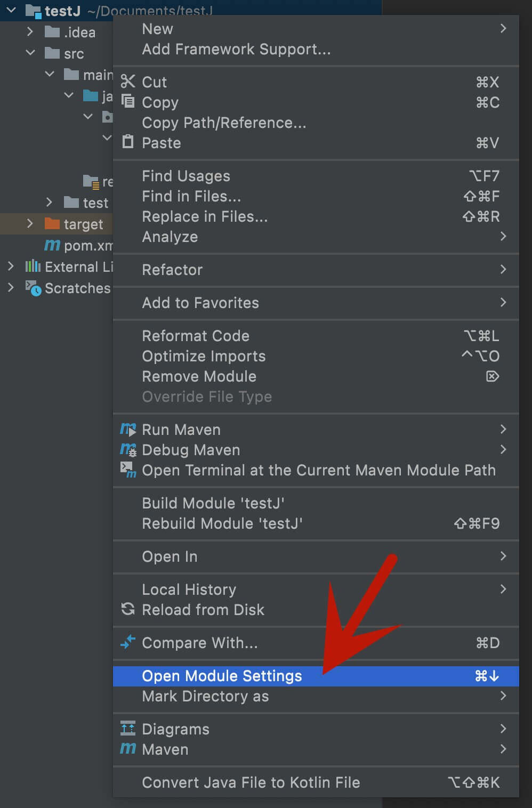Image resolution: width=532 pixels, height=808 pixels.
Task: Collapse the src folder
Action: [30, 53]
